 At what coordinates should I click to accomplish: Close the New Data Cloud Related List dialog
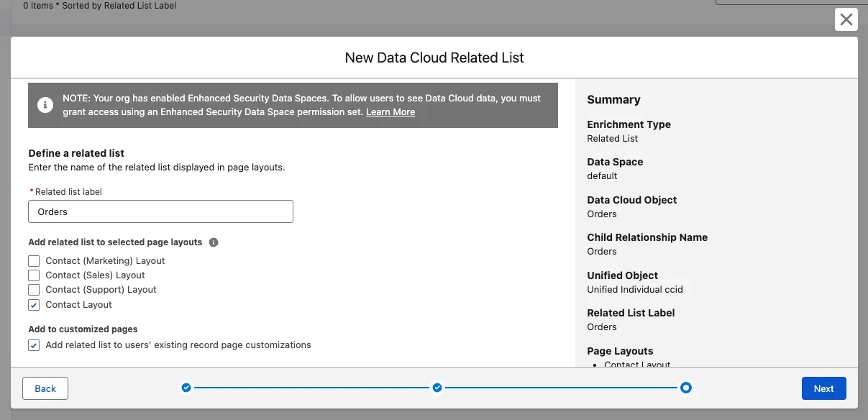[x=846, y=19]
